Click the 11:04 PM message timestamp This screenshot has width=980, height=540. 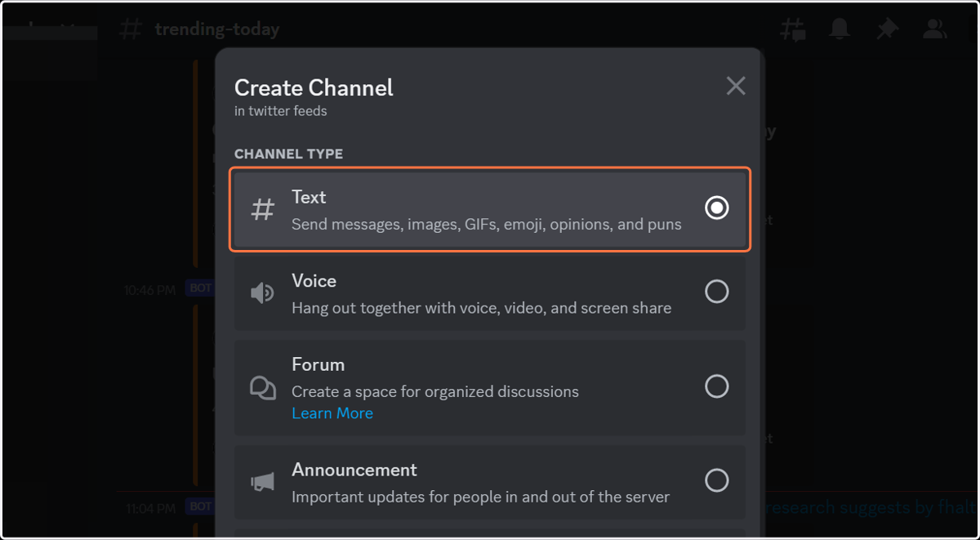[150, 508]
